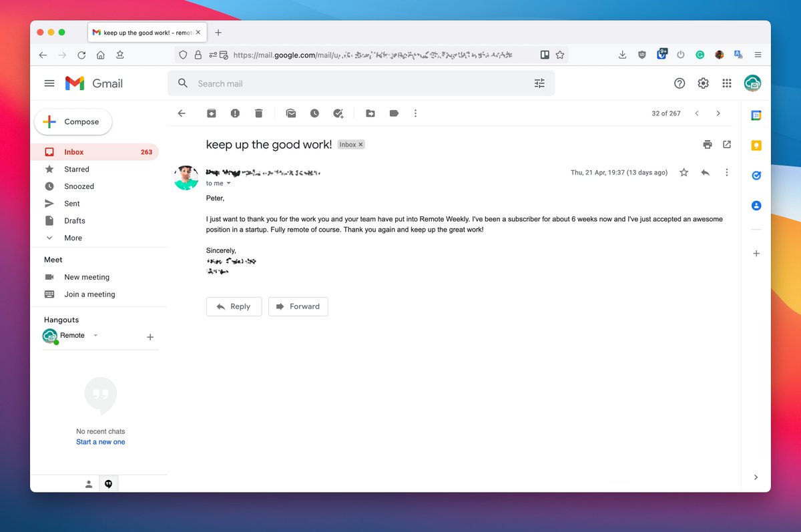Click the Reply button below message

point(234,306)
